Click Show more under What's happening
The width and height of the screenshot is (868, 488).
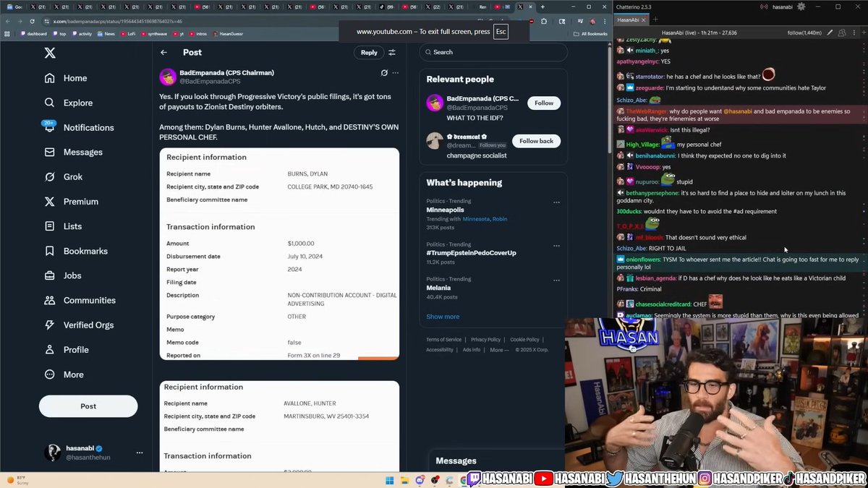point(443,317)
